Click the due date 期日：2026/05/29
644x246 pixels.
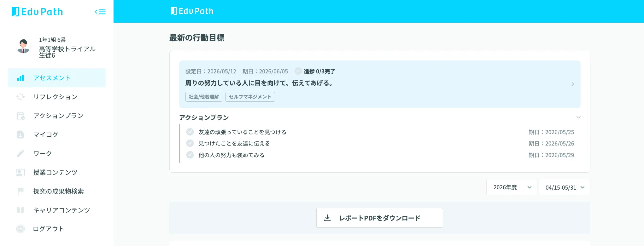click(551, 155)
